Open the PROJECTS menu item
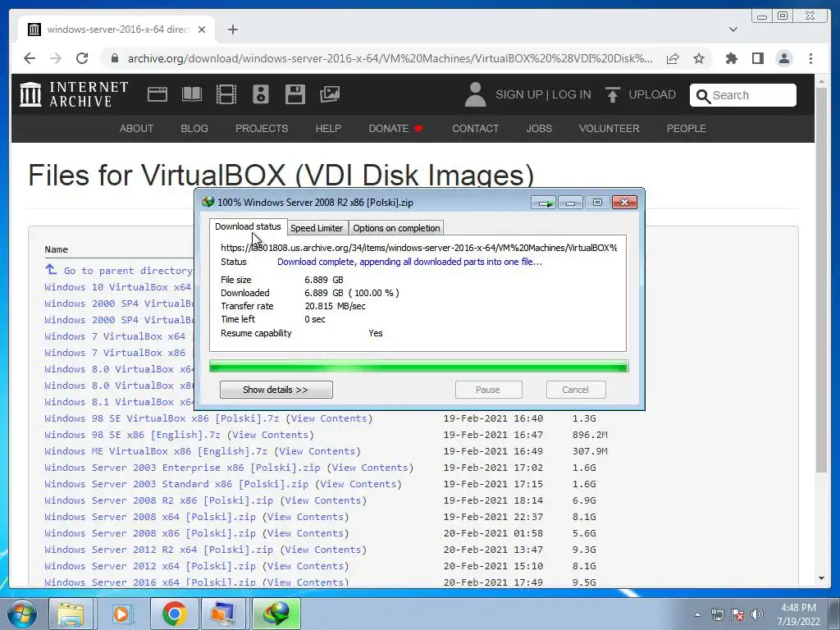The image size is (840, 630). [x=262, y=129]
